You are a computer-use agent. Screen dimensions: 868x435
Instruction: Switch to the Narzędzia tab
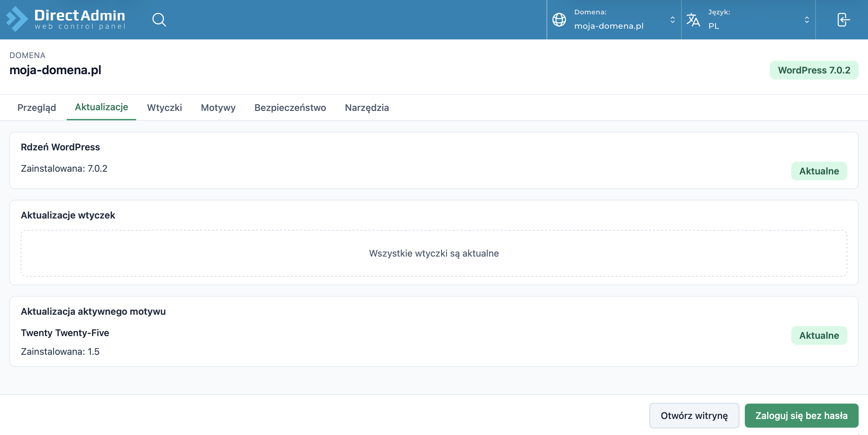[367, 108]
